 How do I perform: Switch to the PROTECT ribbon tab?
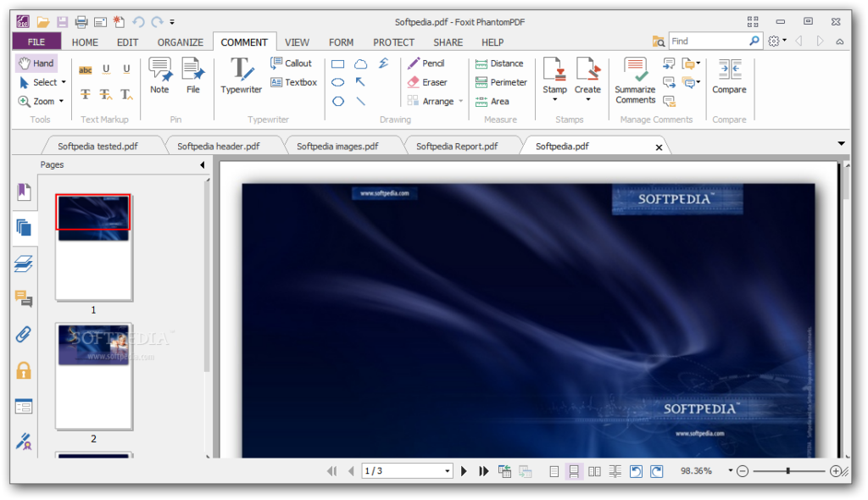point(393,42)
